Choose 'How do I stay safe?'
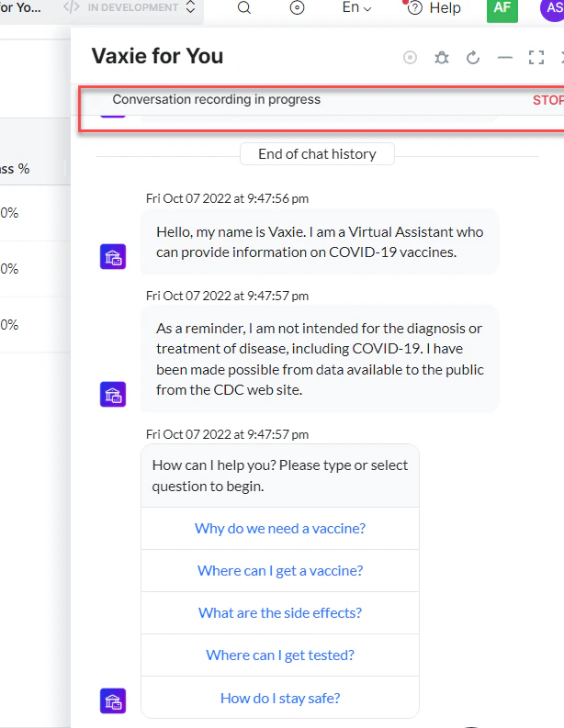The image size is (564, 728). click(280, 698)
